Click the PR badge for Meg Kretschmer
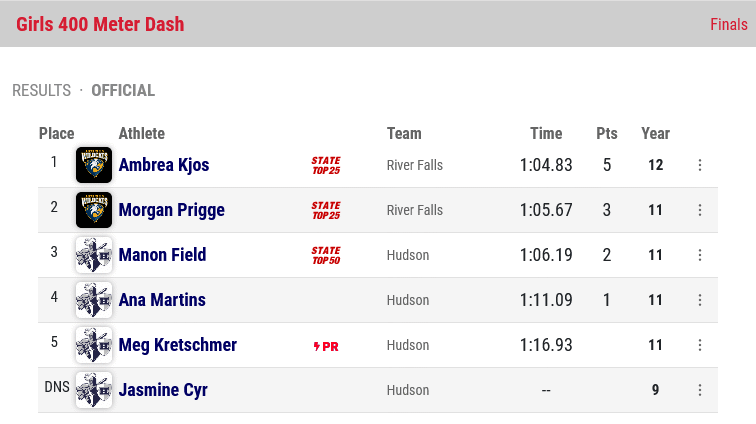 [326, 346]
